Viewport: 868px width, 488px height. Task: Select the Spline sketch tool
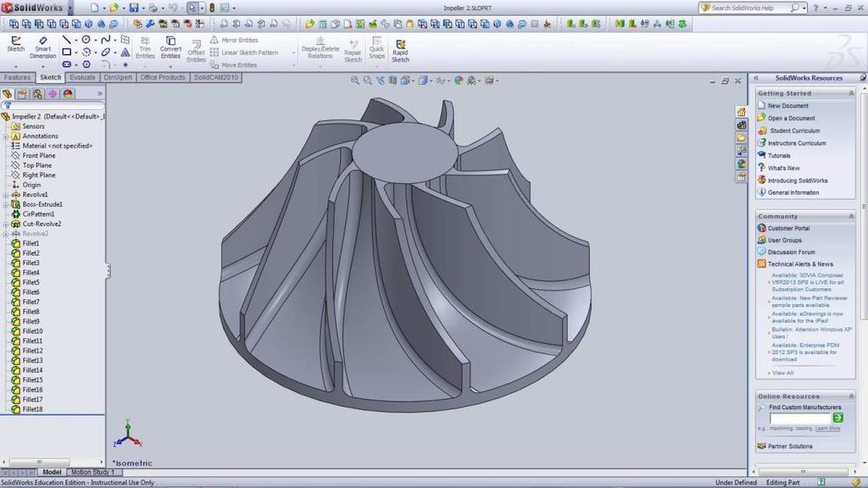point(106,40)
